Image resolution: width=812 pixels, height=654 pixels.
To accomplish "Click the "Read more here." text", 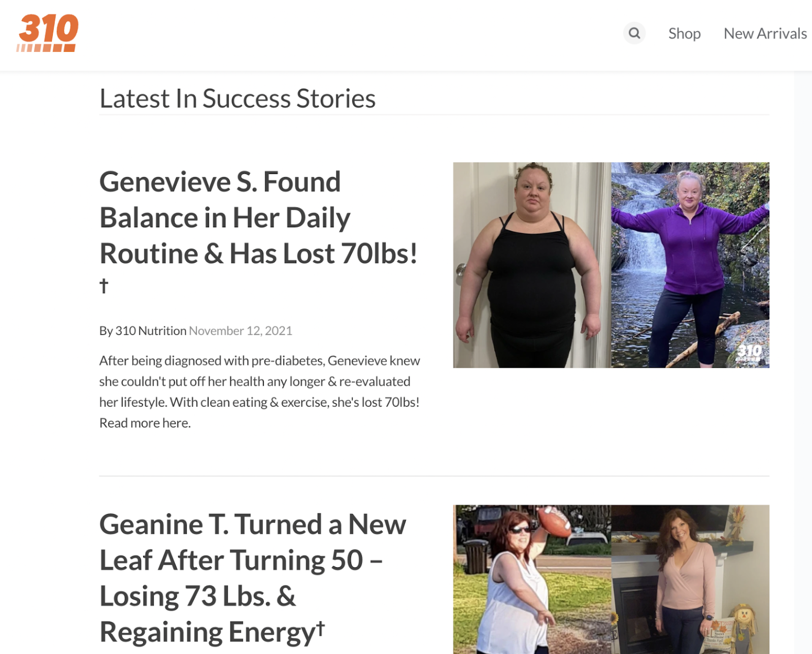I will (145, 423).
